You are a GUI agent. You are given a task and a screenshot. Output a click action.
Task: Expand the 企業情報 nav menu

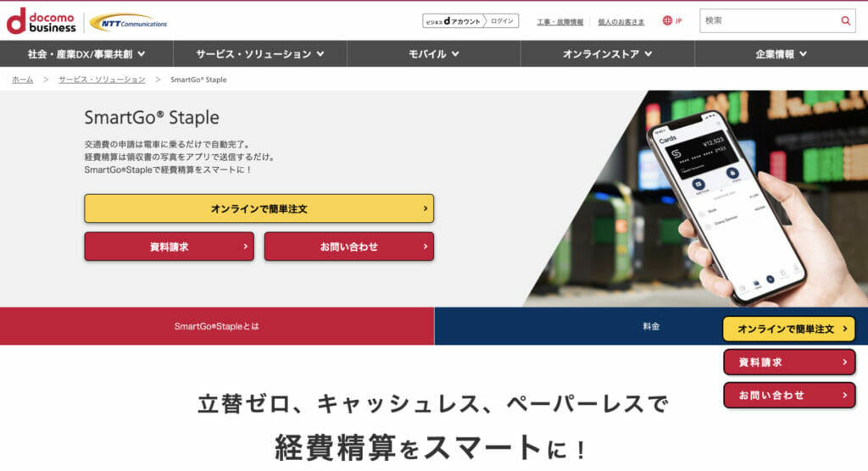[x=781, y=53]
